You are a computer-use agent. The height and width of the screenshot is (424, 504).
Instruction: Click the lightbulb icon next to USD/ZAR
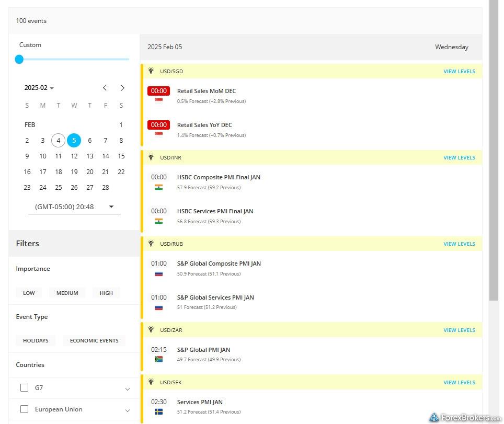point(151,330)
